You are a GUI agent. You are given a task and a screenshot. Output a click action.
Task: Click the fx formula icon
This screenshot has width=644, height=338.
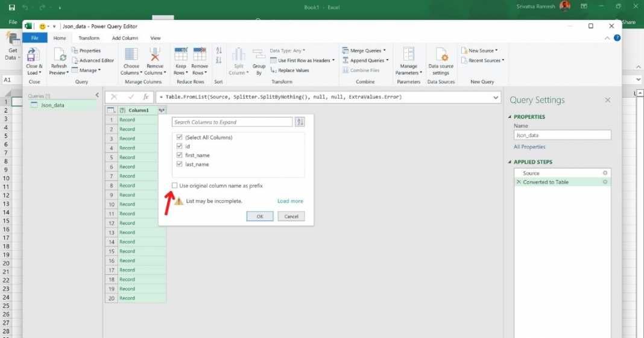click(x=146, y=97)
